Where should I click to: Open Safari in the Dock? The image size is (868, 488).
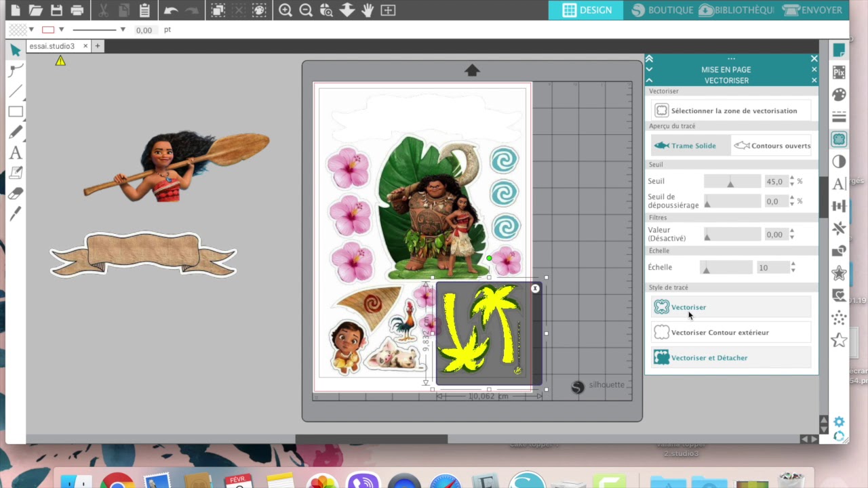pos(446,481)
